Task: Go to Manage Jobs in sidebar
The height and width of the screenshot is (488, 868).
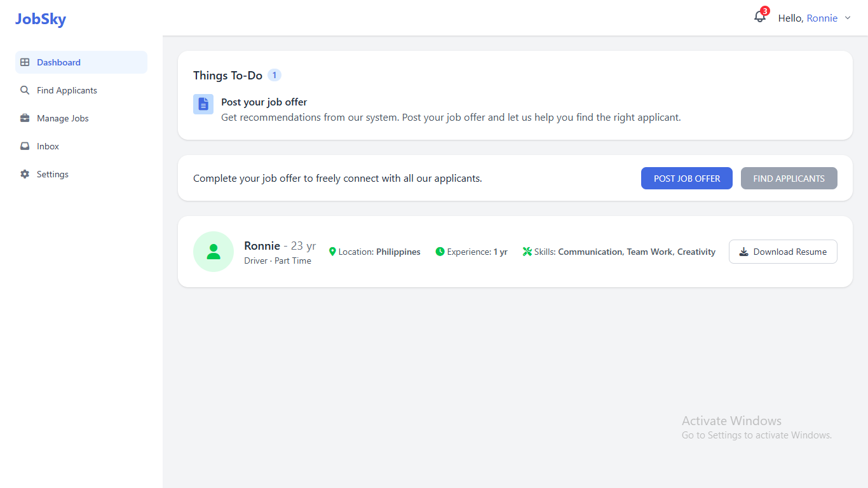Action: [x=62, y=118]
